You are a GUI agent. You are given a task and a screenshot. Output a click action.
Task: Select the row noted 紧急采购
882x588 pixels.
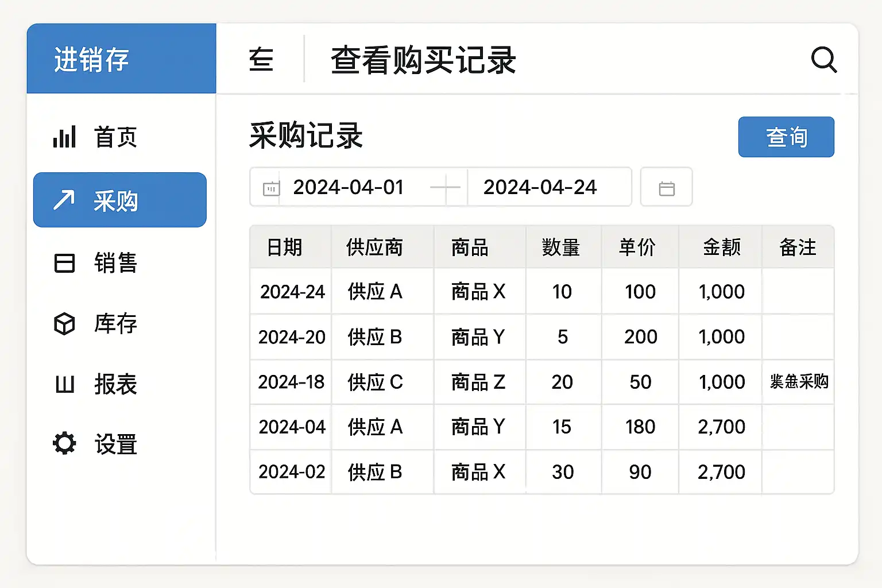542,382
